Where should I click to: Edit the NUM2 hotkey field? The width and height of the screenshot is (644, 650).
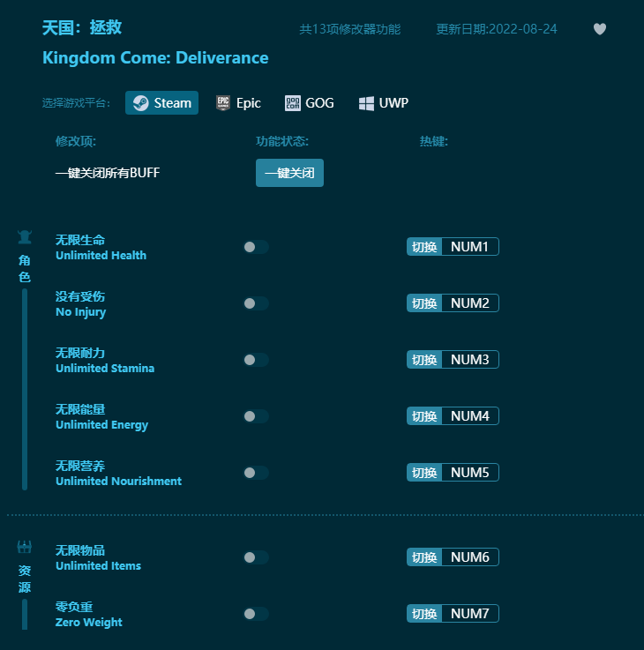pos(470,303)
